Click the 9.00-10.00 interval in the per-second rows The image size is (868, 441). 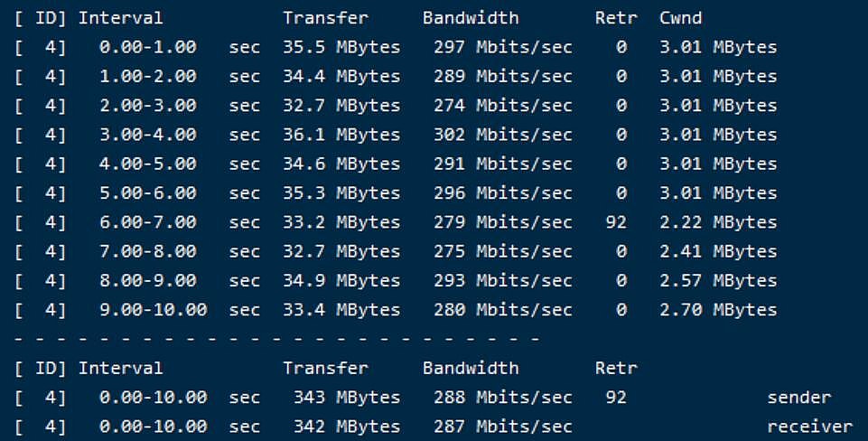point(154,310)
